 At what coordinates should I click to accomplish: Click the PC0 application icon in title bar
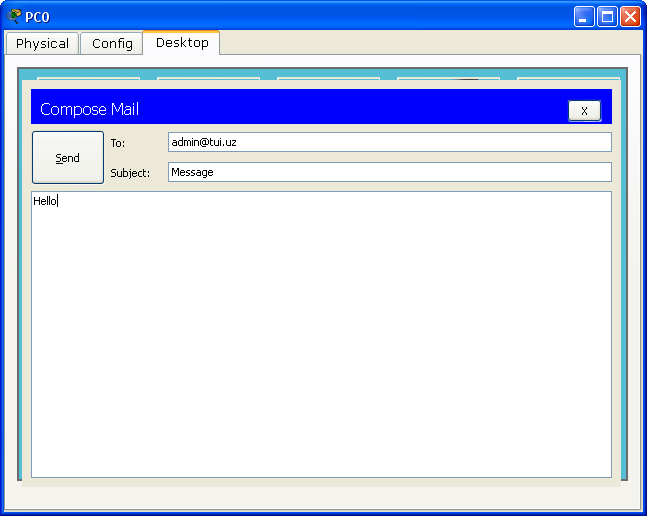pos(14,16)
